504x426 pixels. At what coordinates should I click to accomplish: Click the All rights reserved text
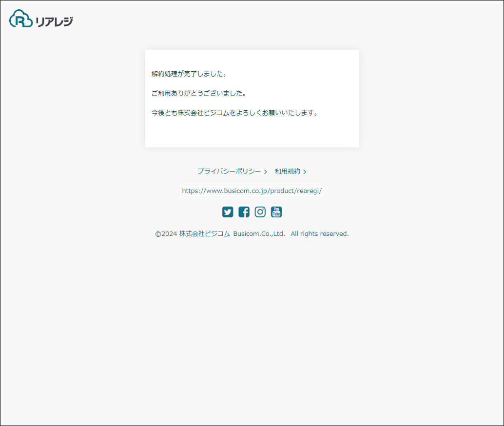coord(319,234)
